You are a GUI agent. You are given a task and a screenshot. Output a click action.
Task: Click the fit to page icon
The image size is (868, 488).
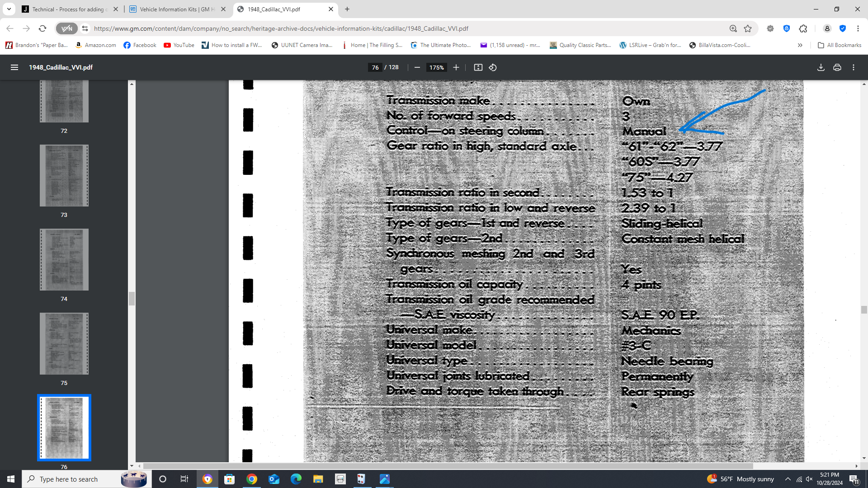coord(478,67)
